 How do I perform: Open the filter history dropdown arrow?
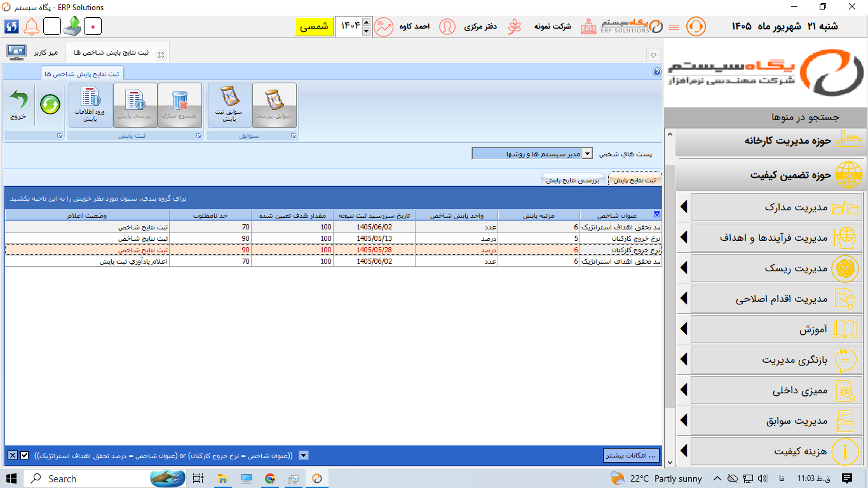pyautogui.click(x=303, y=455)
